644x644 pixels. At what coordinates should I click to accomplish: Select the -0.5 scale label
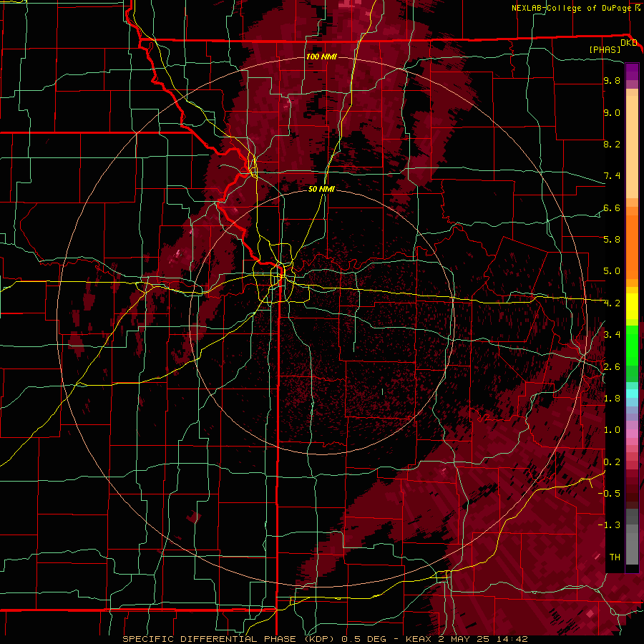tap(609, 494)
